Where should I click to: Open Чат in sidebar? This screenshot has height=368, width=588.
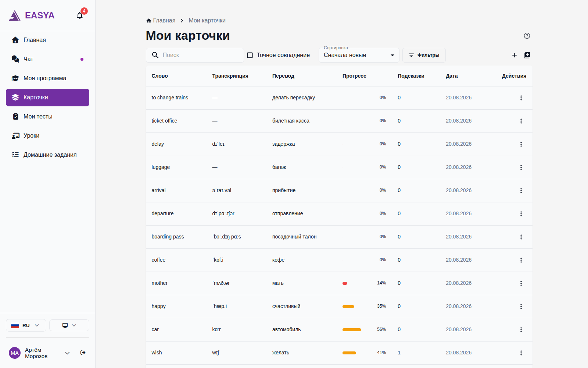click(47, 59)
